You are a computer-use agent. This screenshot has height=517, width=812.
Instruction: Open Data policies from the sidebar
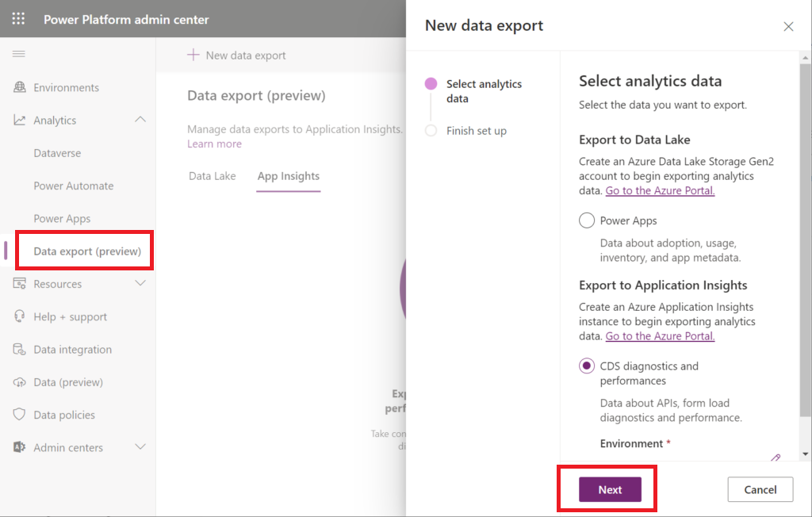21,414
